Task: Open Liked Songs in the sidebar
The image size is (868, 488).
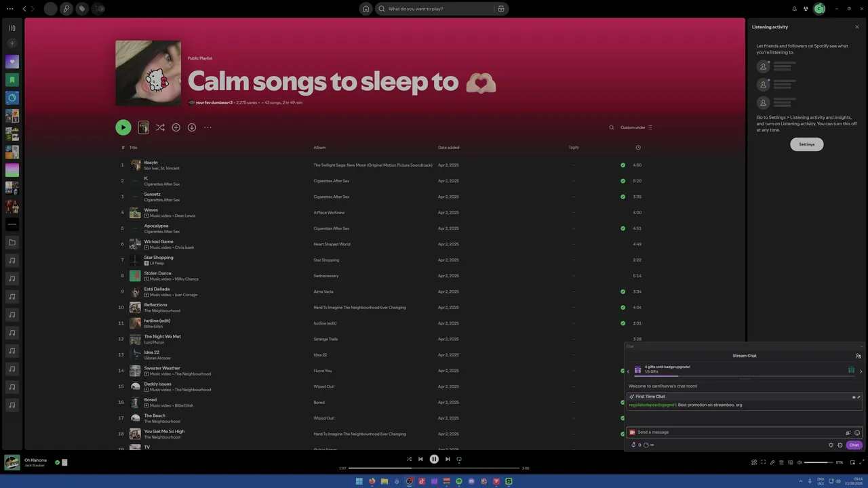Action: 12,62
